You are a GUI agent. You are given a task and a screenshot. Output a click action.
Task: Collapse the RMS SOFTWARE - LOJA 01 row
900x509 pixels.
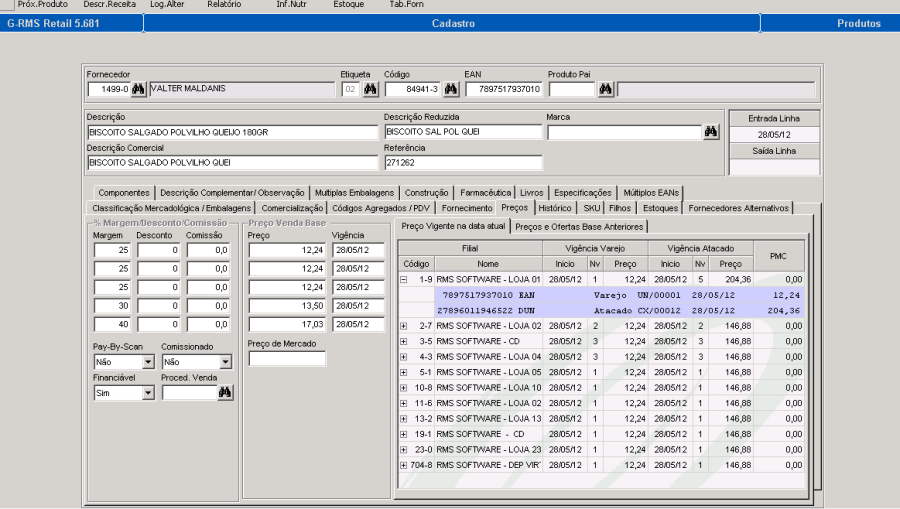(404, 279)
